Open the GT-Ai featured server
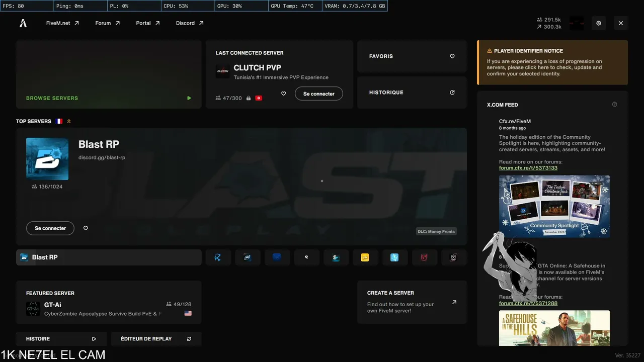 109,302
